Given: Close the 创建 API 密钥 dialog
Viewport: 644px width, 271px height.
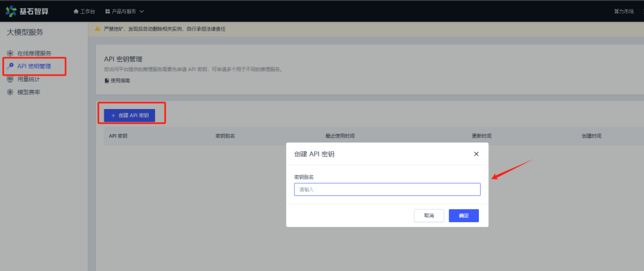Looking at the screenshot, I should [x=476, y=154].
